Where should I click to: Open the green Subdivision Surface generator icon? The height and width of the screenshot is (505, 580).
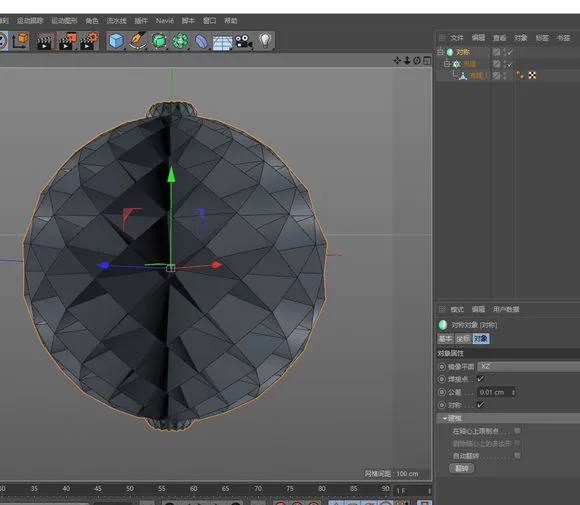coord(159,41)
